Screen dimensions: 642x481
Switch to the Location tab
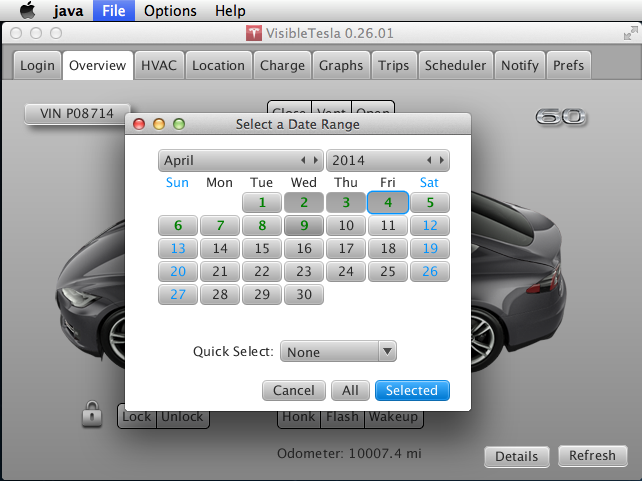point(218,65)
